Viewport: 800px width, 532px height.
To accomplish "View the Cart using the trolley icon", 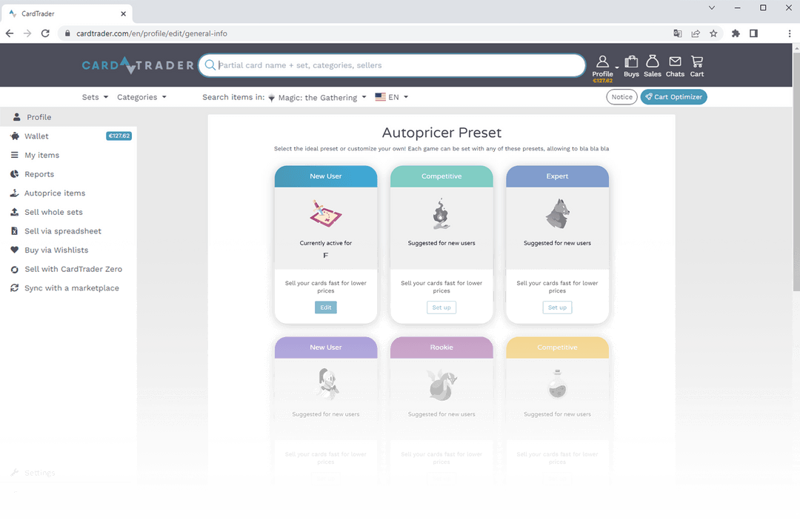I will 696,61.
